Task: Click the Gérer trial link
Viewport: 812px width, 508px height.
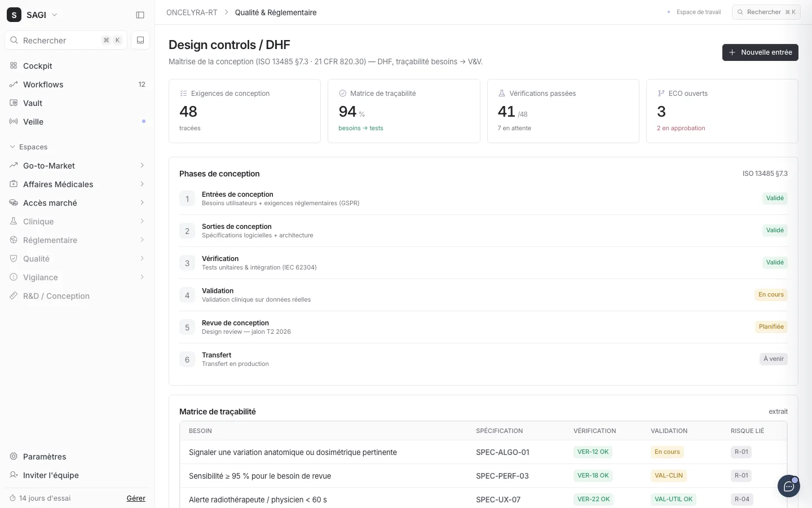Action: click(x=136, y=498)
